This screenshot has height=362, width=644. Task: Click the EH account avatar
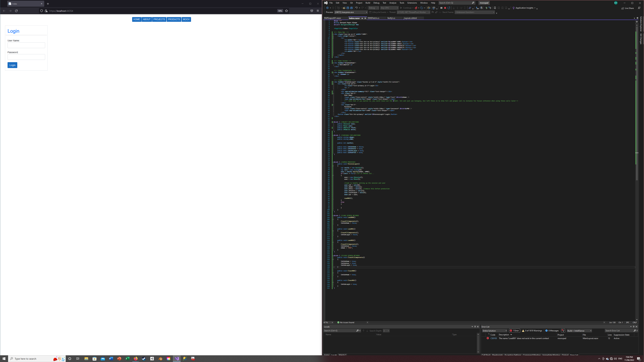[x=616, y=3]
